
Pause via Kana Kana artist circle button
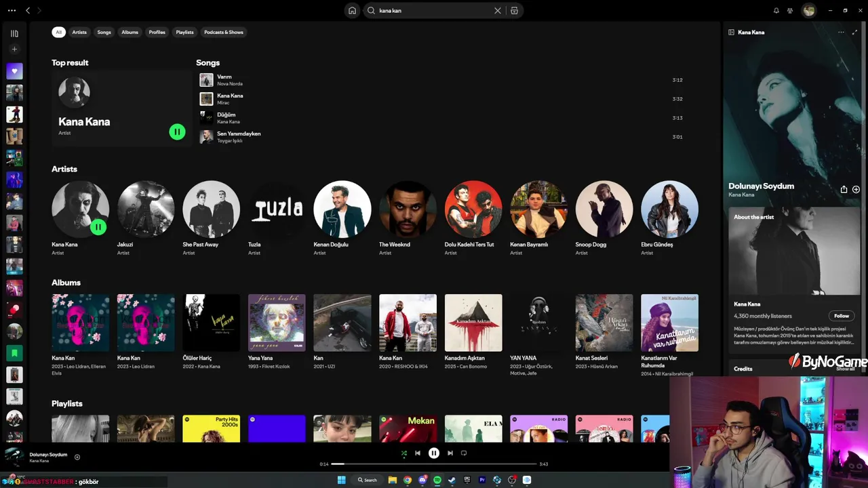click(98, 227)
